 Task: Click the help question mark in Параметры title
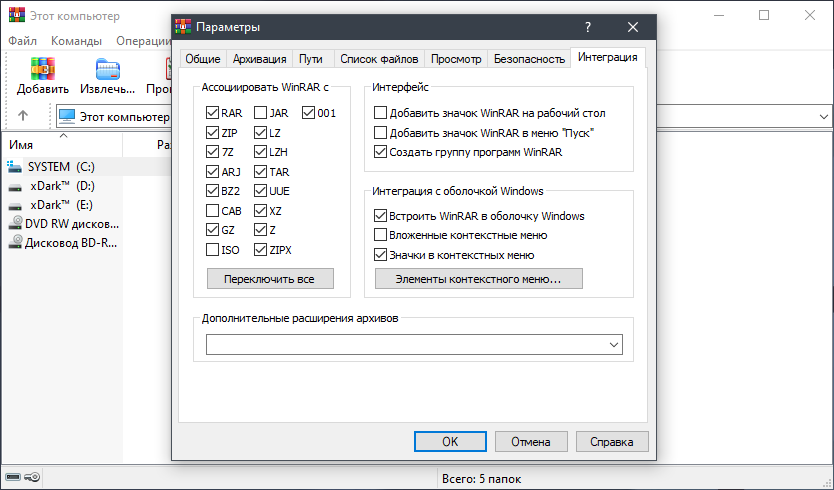[x=588, y=27]
